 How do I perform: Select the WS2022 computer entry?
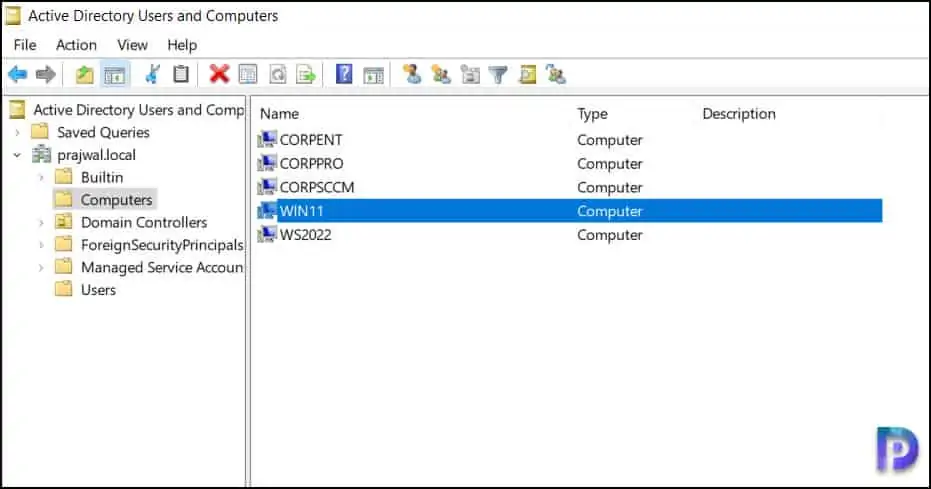[x=306, y=235]
